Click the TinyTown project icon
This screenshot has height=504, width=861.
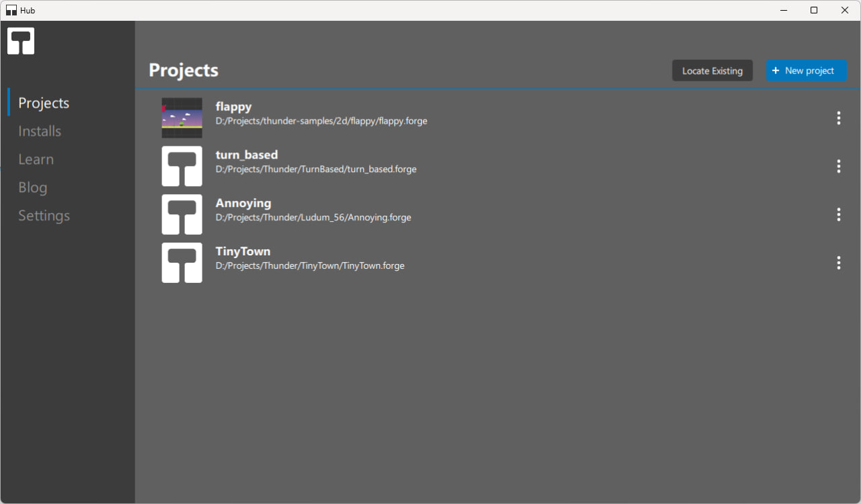(182, 263)
